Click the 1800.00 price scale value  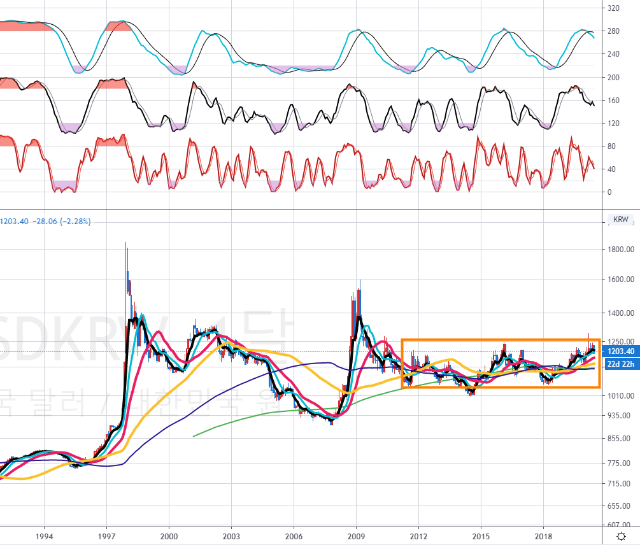621,249
